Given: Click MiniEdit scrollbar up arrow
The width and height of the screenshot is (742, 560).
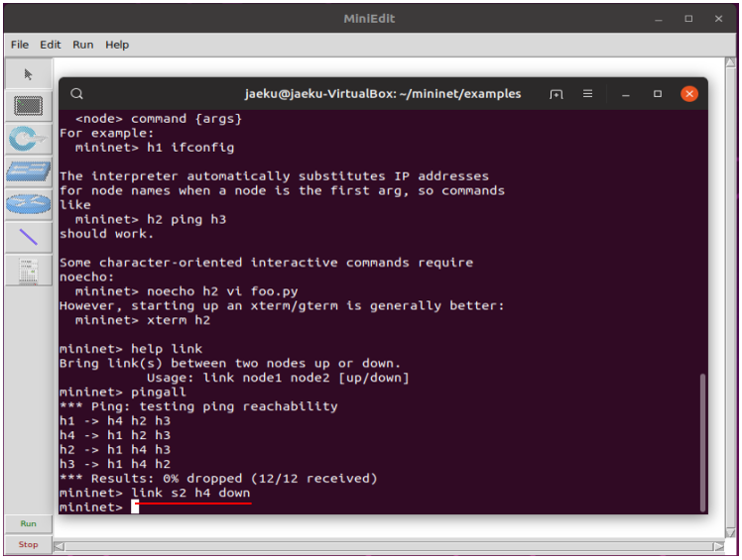Looking at the screenshot, I should 731,62.
